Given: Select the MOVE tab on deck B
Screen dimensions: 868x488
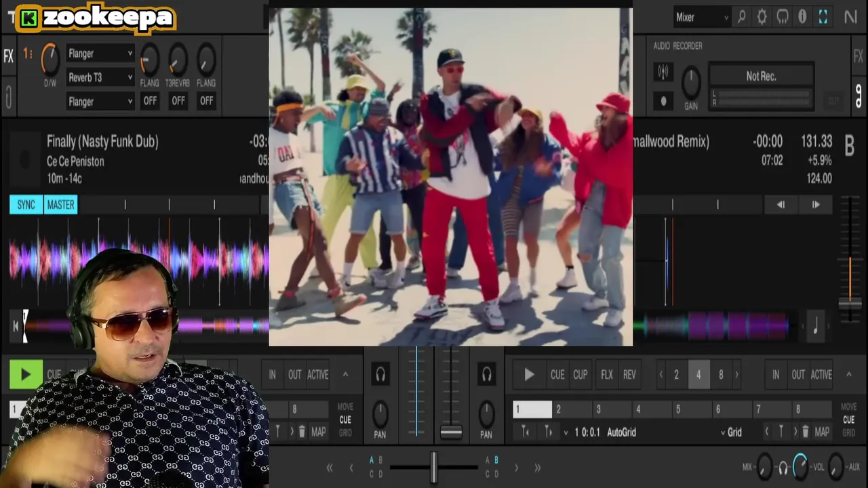Looking at the screenshot, I should 848,407.
